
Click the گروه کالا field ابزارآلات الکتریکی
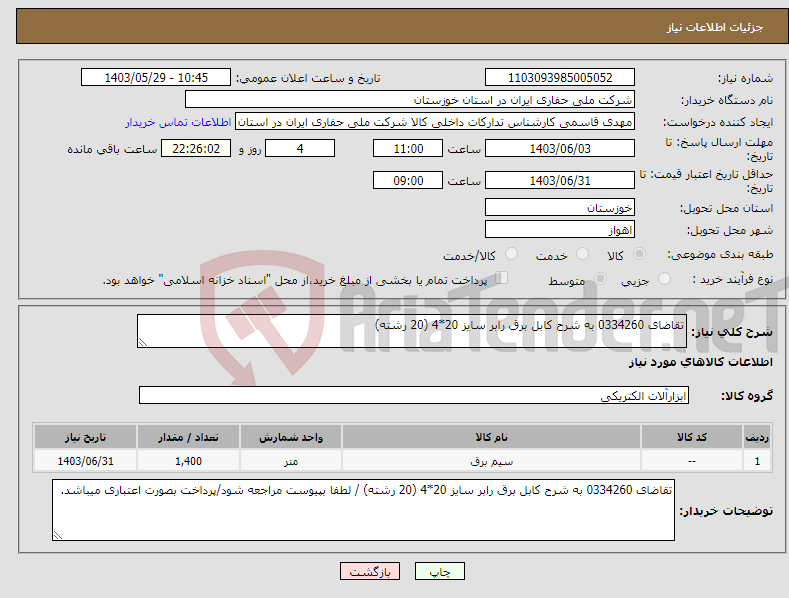[x=414, y=396]
